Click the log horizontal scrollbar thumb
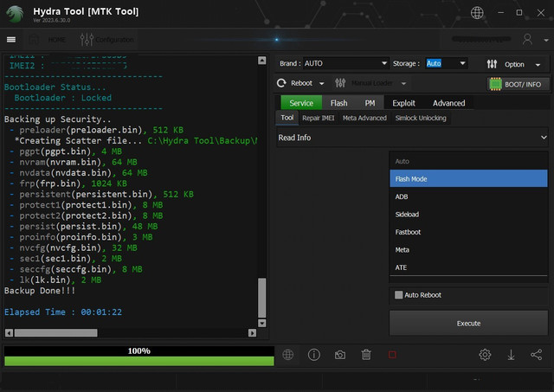 [55, 332]
